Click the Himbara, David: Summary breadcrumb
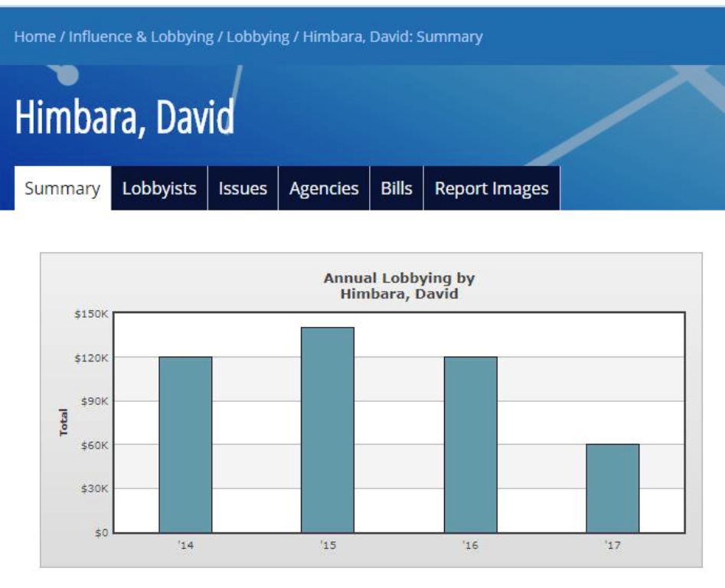The image size is (725, 588). [393, 37]
